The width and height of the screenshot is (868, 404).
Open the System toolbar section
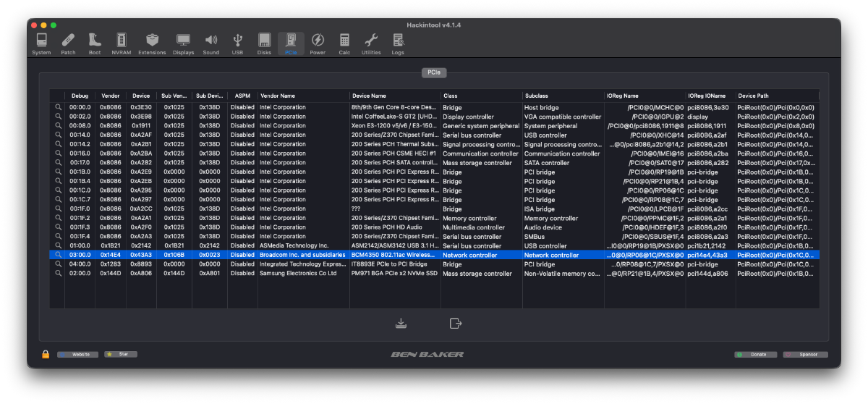pos(41,43)
